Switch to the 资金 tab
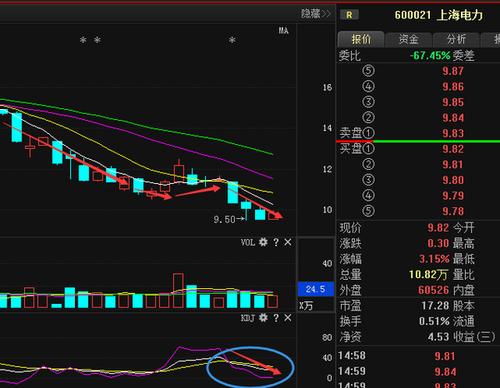500x388 pixels. (x=408, y=39)
